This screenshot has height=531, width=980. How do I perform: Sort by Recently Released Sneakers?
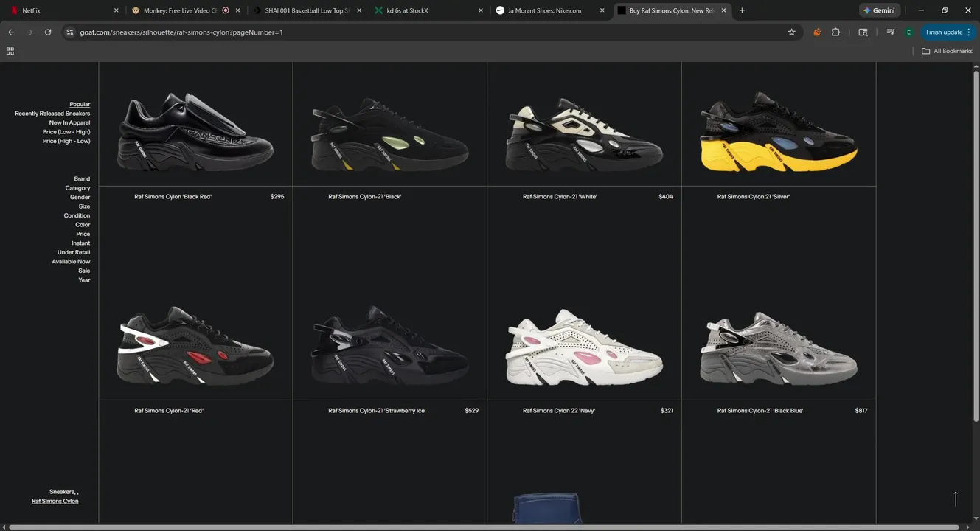click(x=52, y=114)
